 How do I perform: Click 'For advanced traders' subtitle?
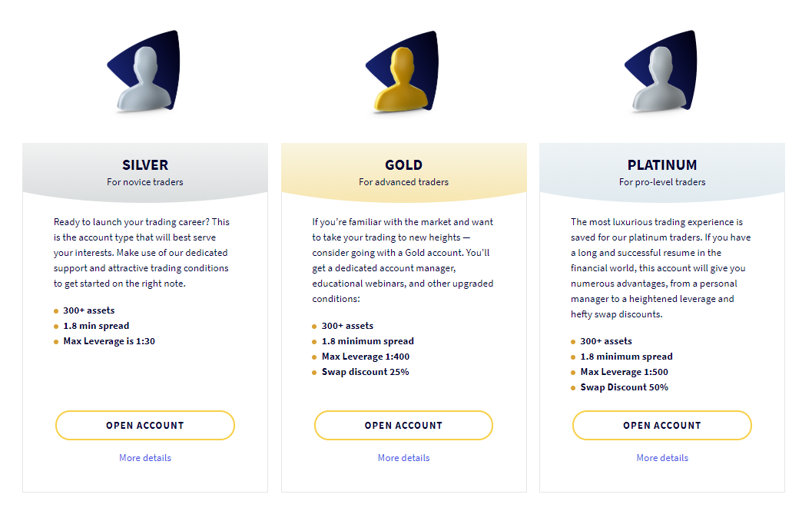pyautogui.click(x=403, y=182)
